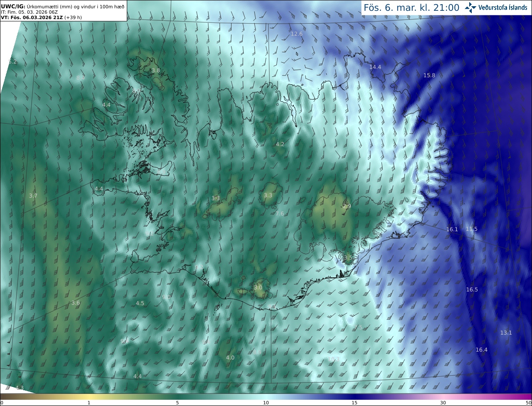Click the 4.5 value label

[140, 303]
